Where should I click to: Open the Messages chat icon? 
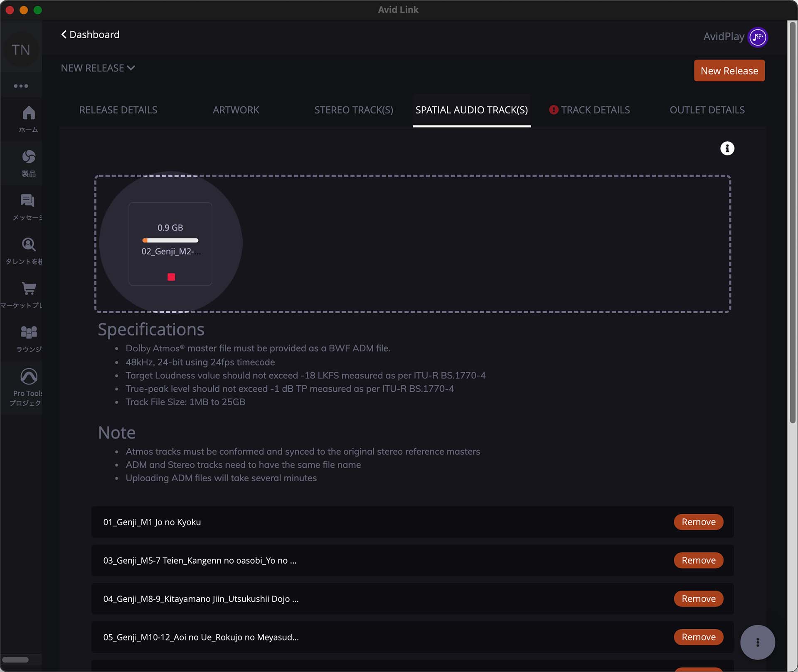[27, 201]
